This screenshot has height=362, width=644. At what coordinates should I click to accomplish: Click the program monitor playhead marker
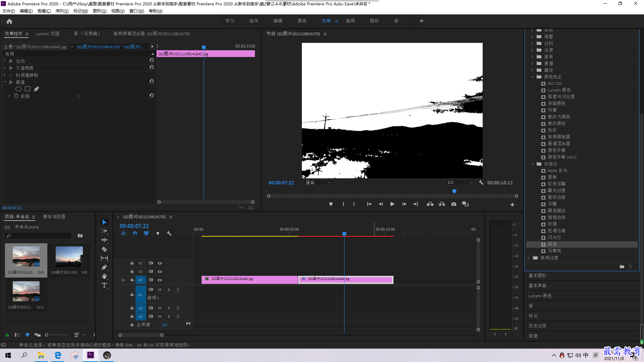click(454, 191)
